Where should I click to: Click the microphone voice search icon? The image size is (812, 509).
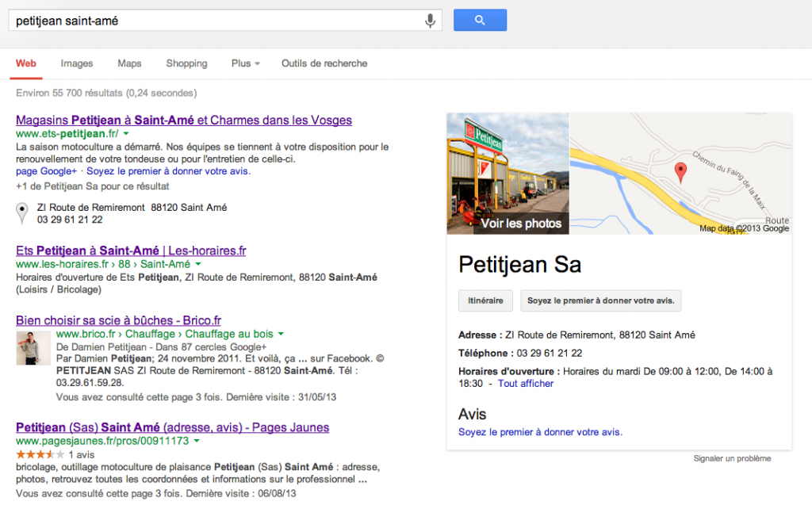tap(430, 21)
